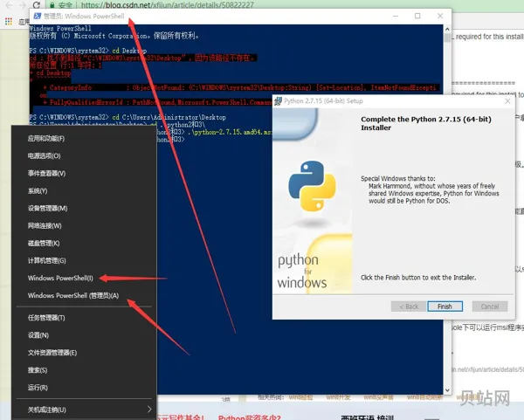Click 'Complete the Python 2.7.15 (64-bit) Installer' heading
The image size is (524, 420).
tap(426, 123)
